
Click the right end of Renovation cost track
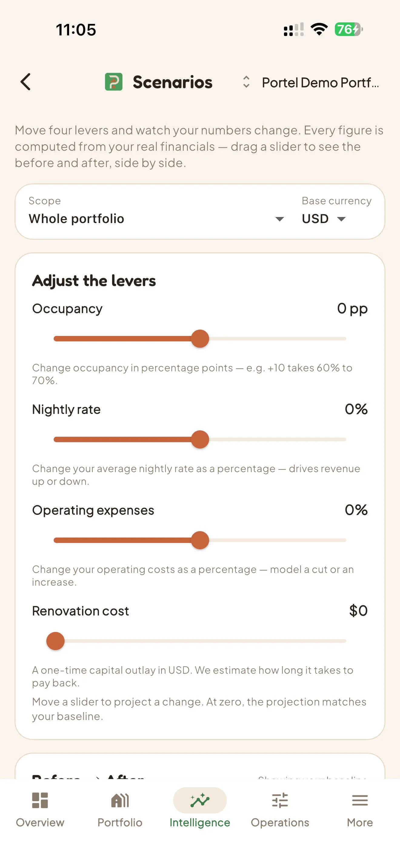pyautogui.click(x=344, y=641)
